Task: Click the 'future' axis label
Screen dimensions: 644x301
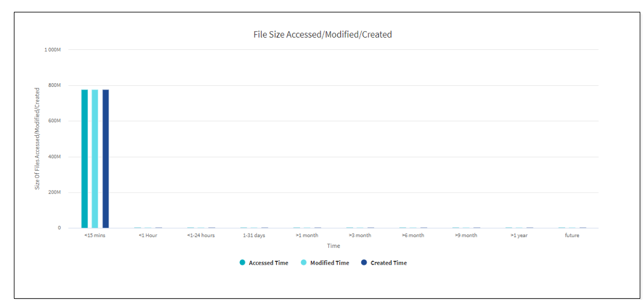Action: point(572,236)
